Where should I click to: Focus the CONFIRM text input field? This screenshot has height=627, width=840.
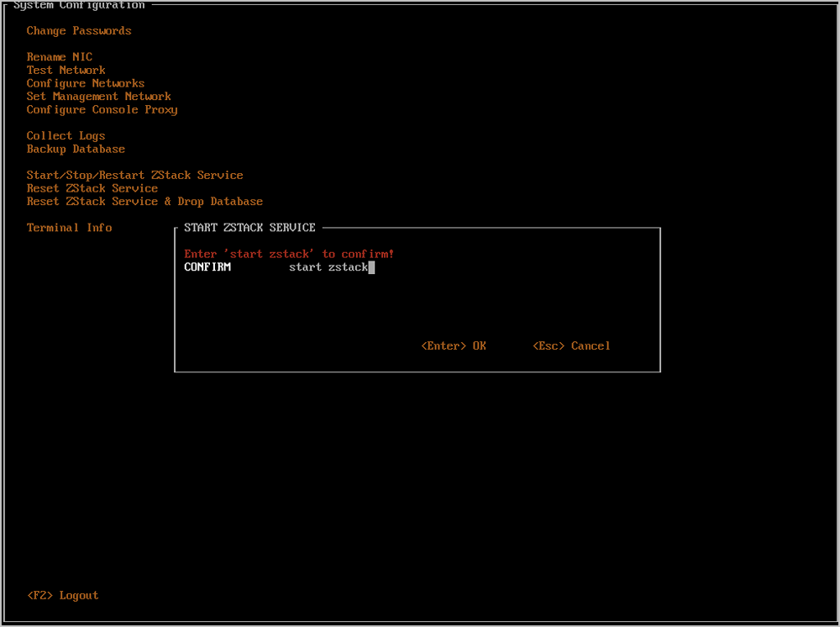click(420, 268)
